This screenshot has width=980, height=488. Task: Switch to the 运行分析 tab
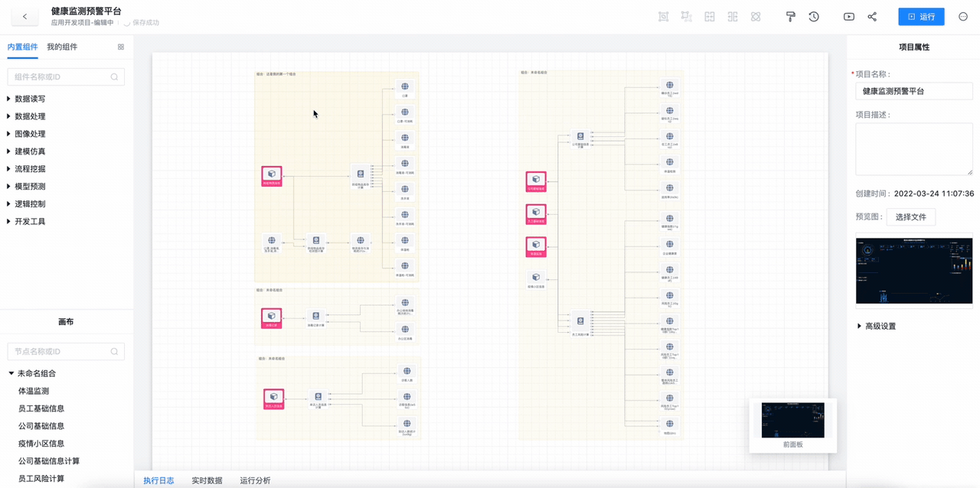click(255, 480)
